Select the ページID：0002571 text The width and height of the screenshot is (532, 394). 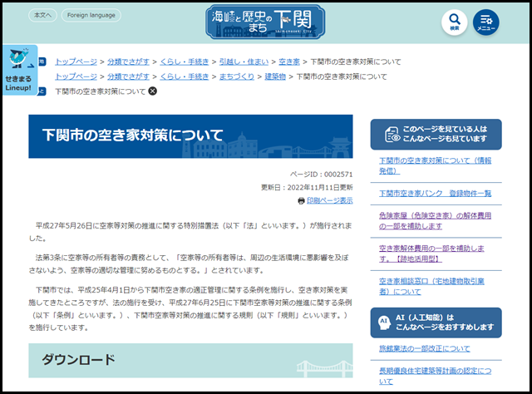[322, 175]
